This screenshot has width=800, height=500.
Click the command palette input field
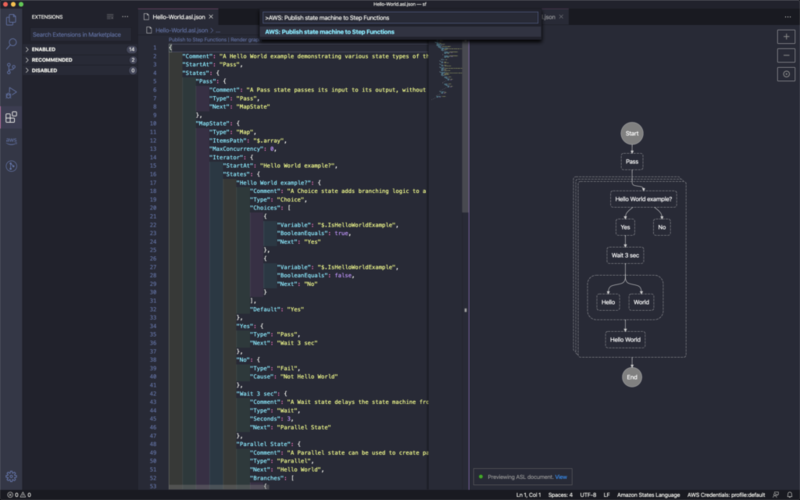coord(401,18)
